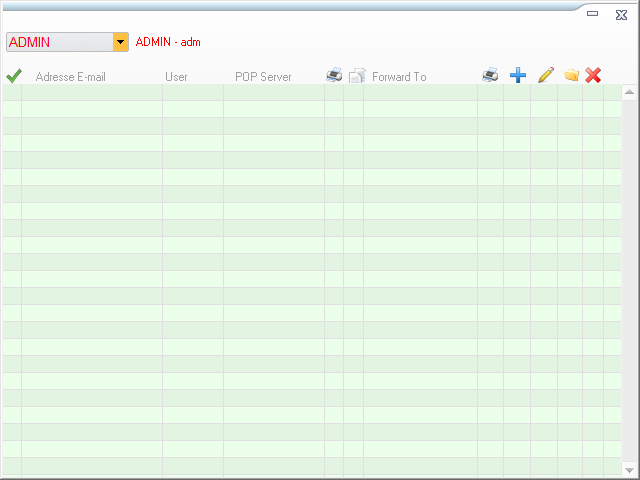Image resolution: width=640 pixels, height=480 pixels.
Task: Edit entry using the yellow pencil icon
Action: coord(545,76)
